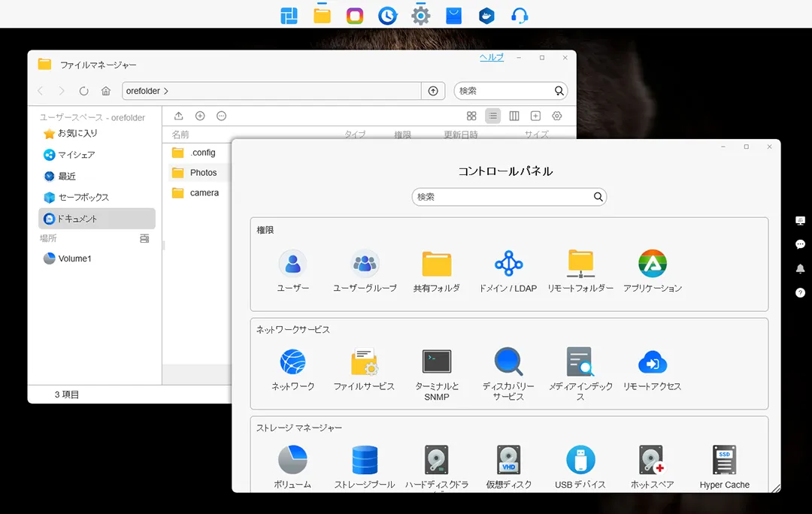Switch to list view in file manager
812x514 pixels.
pyautogui.click(x=492, y=116)
